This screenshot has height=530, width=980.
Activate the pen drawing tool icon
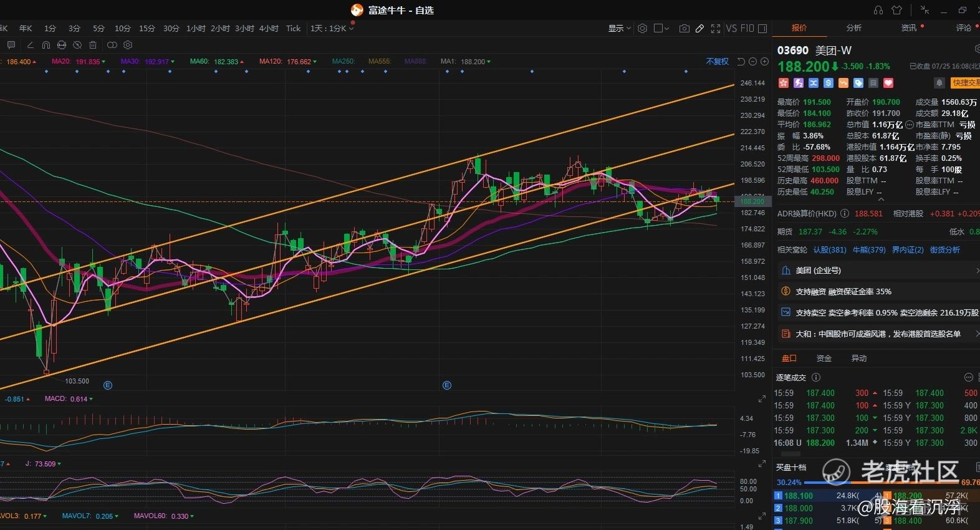tap(699, 28)
